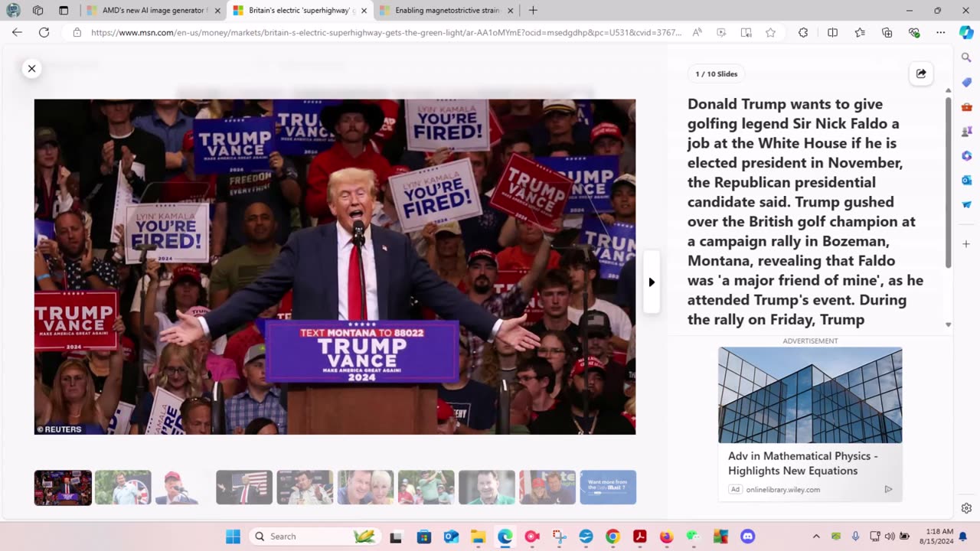Select seventh thumbnail of golfer swinging

click(426, 487)
